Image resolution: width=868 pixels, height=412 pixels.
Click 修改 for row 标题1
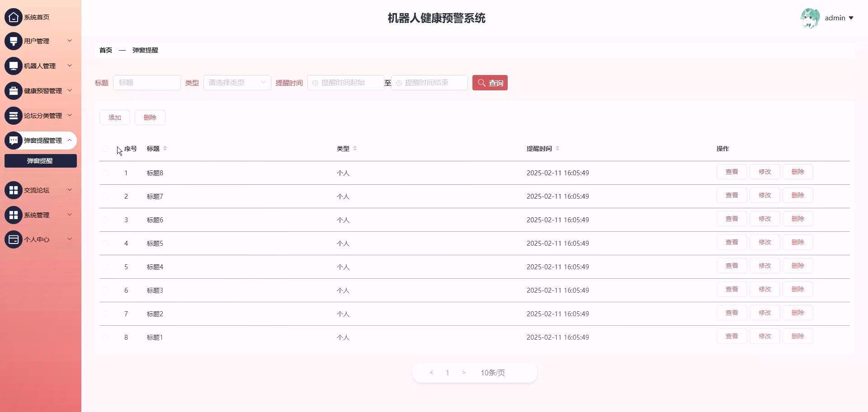pyautogui.click(x=765, y=336)
